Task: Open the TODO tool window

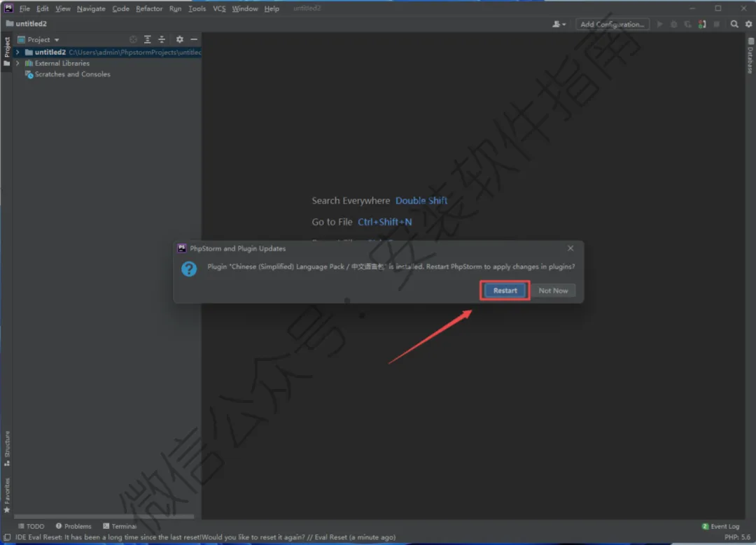Action: pos(31,526)
